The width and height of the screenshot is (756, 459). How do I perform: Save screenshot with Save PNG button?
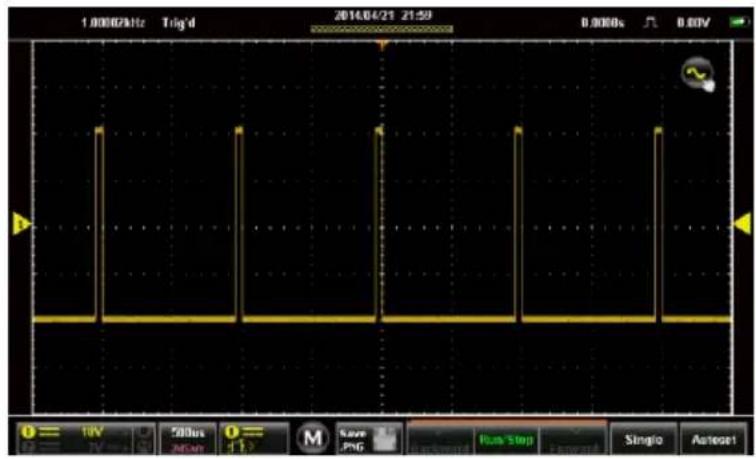(x=368, y=439)
